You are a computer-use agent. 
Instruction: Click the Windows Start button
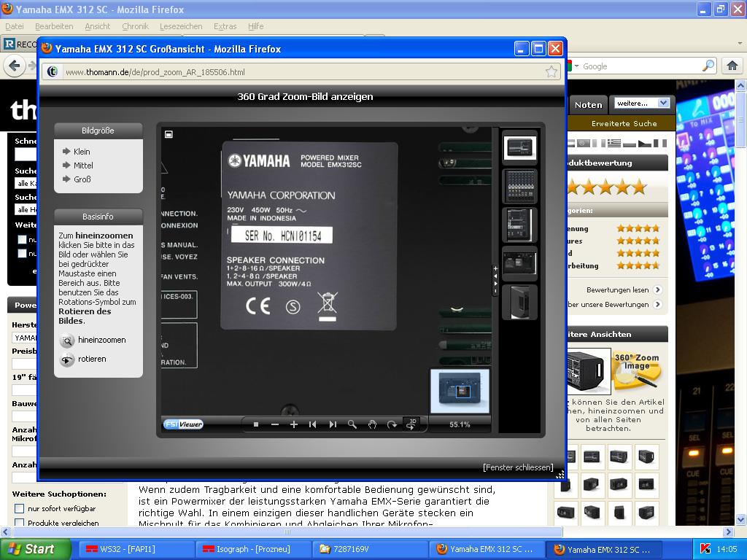pyautogui.click(x=35, y=549)
